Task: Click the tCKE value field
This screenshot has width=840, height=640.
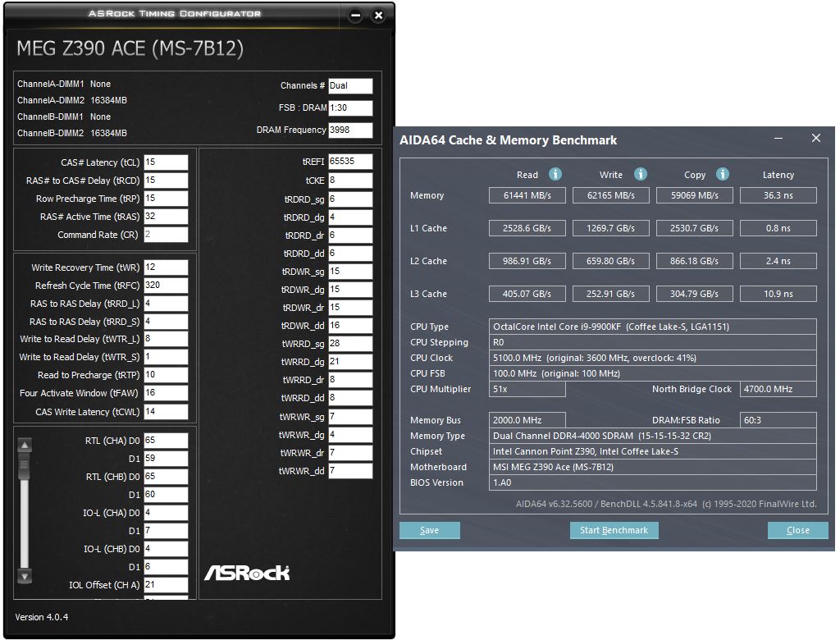Action: click(x=350, y=180)
